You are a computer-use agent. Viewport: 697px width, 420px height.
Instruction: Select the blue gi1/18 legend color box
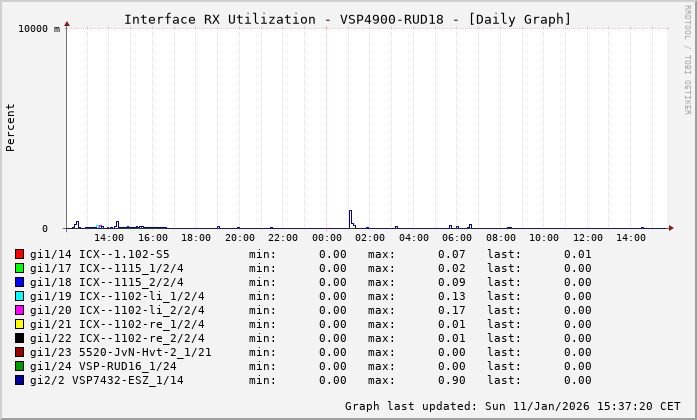19,282
